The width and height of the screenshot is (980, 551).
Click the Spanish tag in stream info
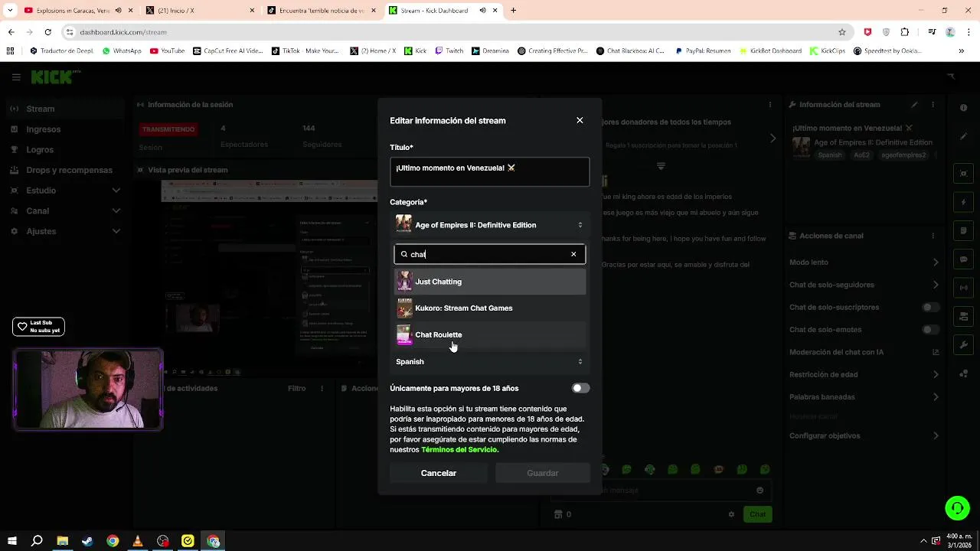point(829,155)
